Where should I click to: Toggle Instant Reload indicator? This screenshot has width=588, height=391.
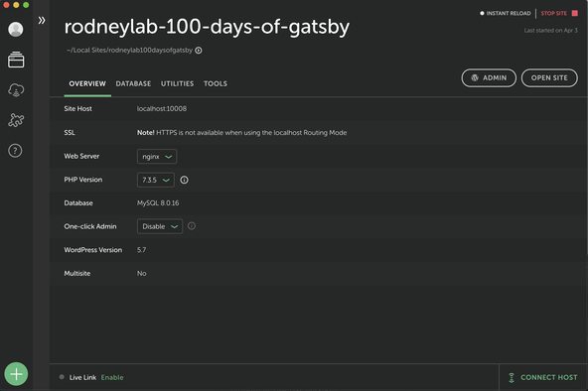pyautogui.click(x=482, y=13)
